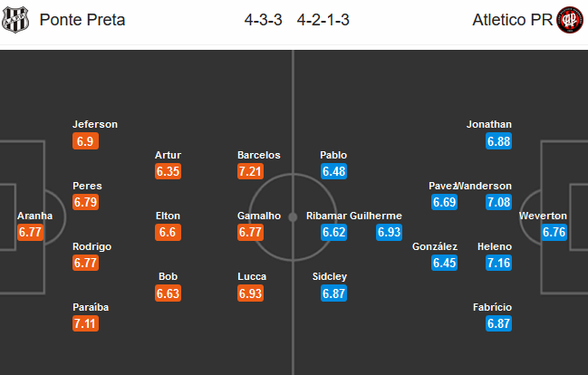Click Heleno's 7.16 rating badge
588x375 pixels.
(498, 263)
